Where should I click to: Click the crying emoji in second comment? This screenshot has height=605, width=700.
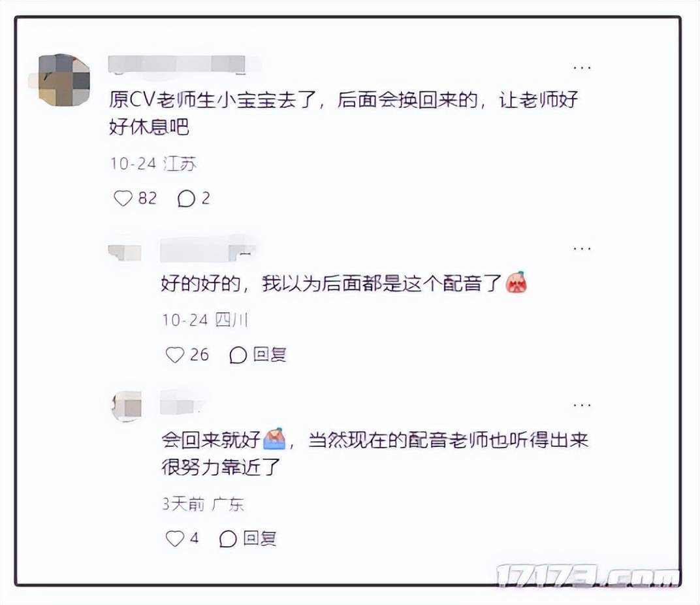517,282
